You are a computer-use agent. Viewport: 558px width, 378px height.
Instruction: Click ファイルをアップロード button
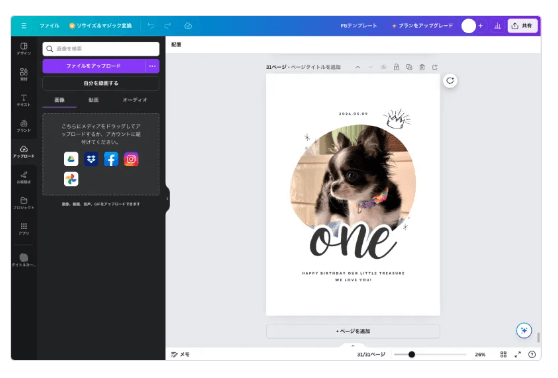pos(94,66)
